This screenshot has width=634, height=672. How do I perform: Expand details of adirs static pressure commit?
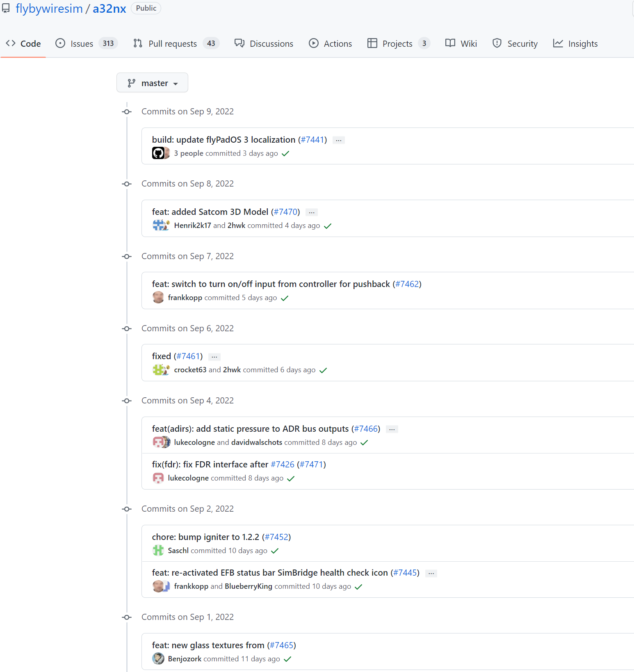click(392, 429)
